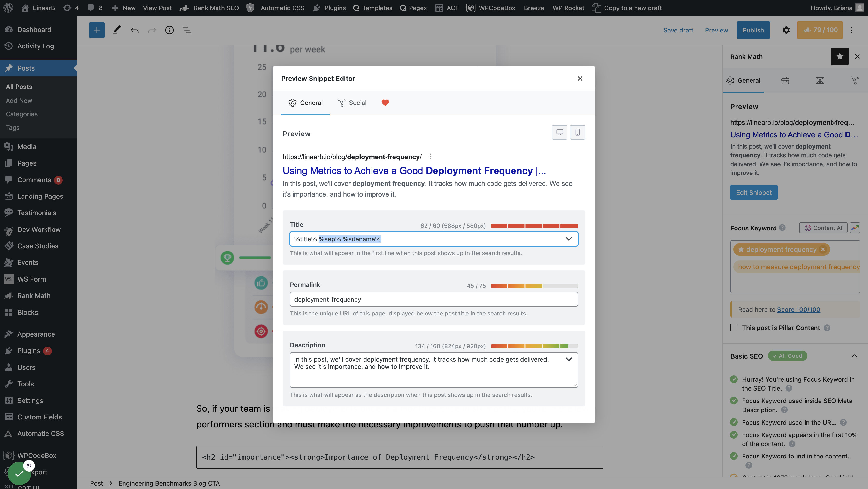Open editor settings gear icon
This screenshot has height=489, width=868.
786,30
